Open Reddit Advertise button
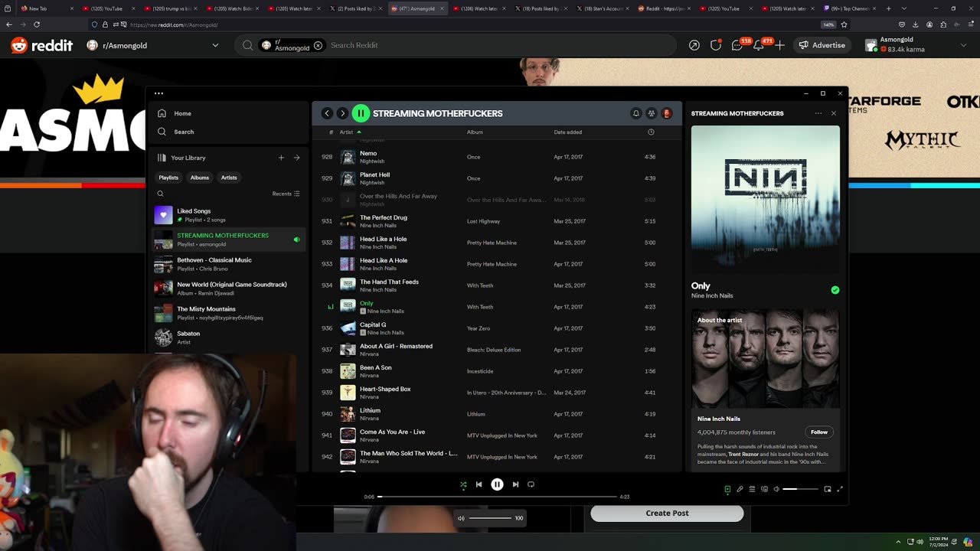The width and height of the screenshot is (980, 551). [x=822, y=45]
